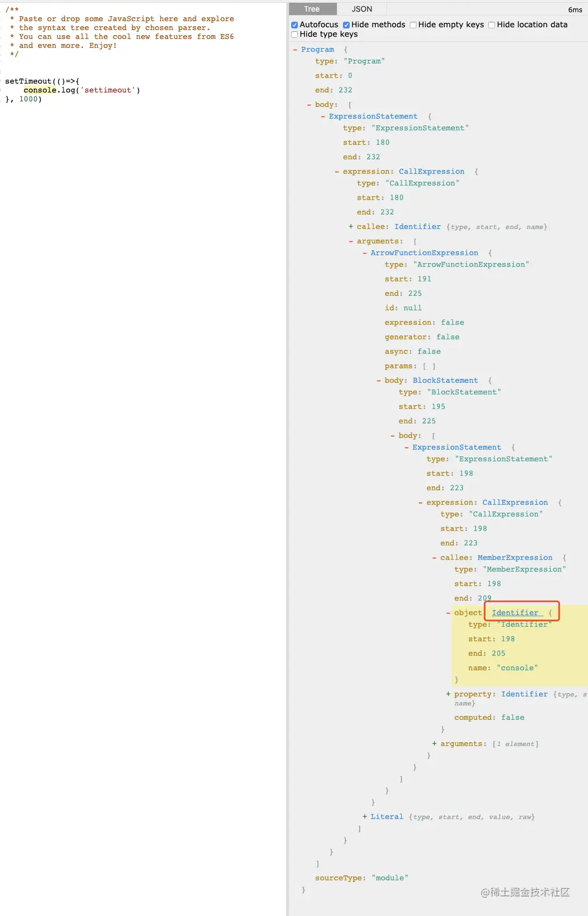The image size is (588, 916).
Task: Expand property: Identifier node
Action: point(448,694)
